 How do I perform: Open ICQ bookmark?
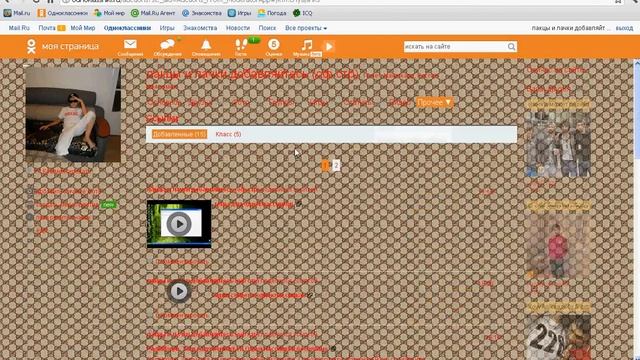[x=302, y=13]
